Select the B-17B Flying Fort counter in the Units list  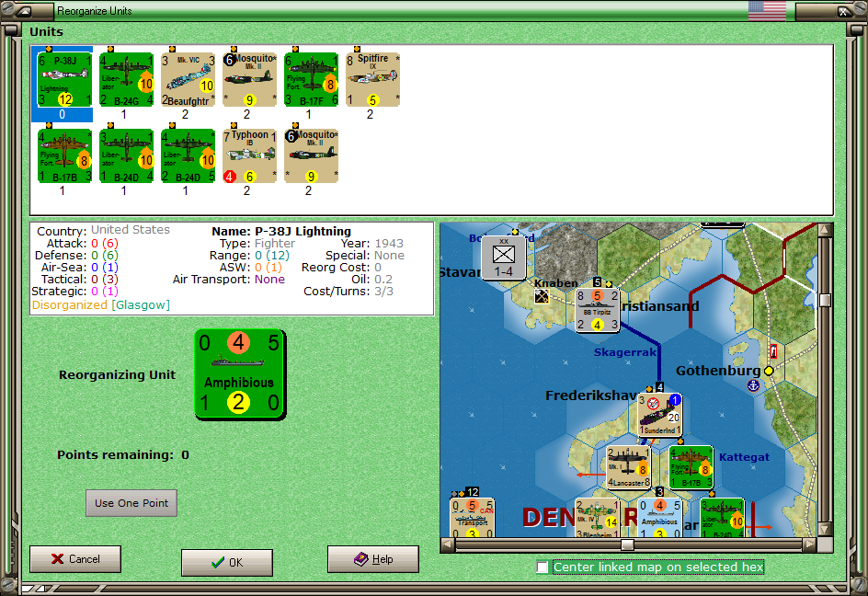pyautogui.click(x=64, y=155)
